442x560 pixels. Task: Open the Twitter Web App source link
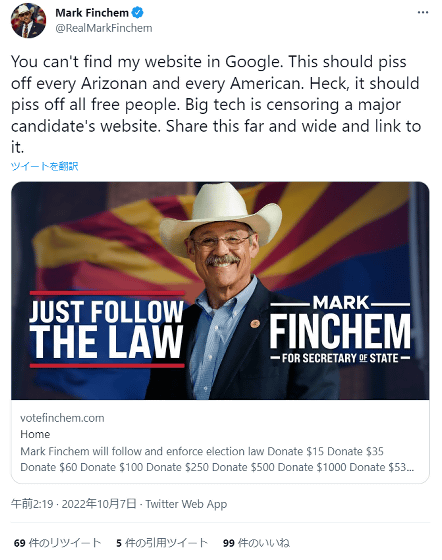click(x=186, y=504)
